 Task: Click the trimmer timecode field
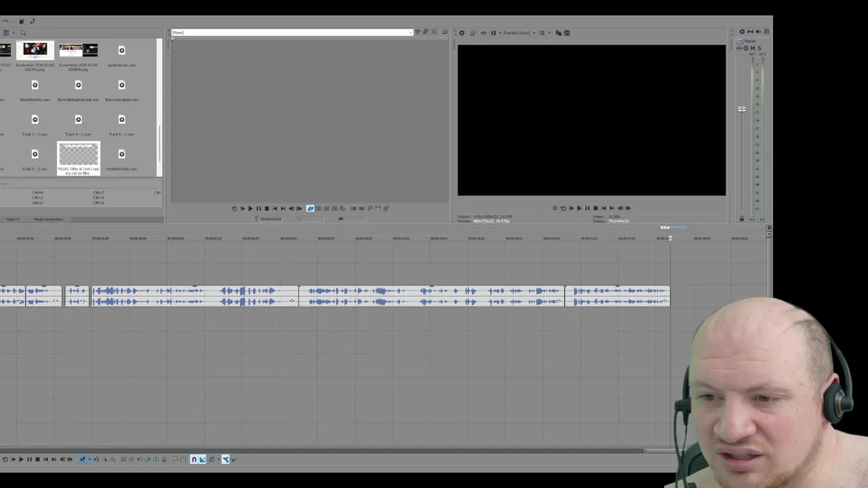(x=271, y=218)
